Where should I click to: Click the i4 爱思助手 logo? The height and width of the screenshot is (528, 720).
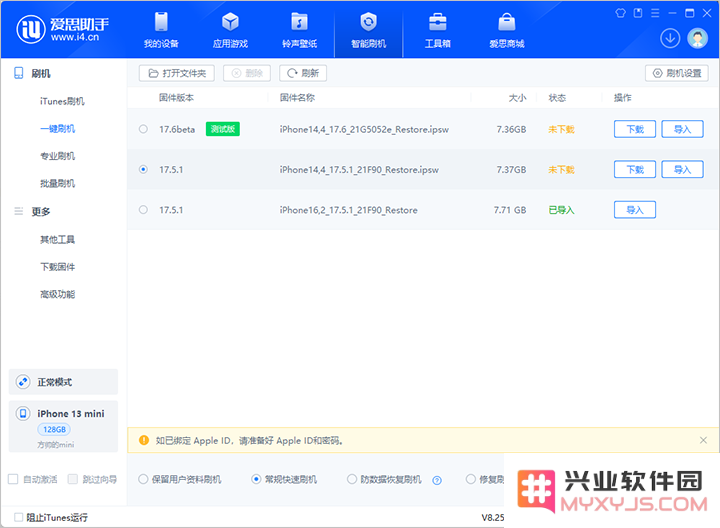[63, 29]
